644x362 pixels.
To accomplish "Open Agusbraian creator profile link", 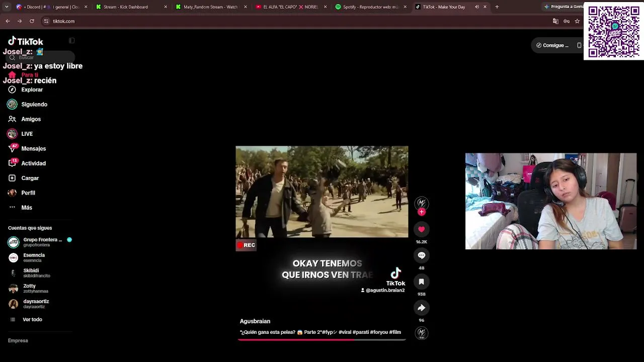I will (255, 321).
